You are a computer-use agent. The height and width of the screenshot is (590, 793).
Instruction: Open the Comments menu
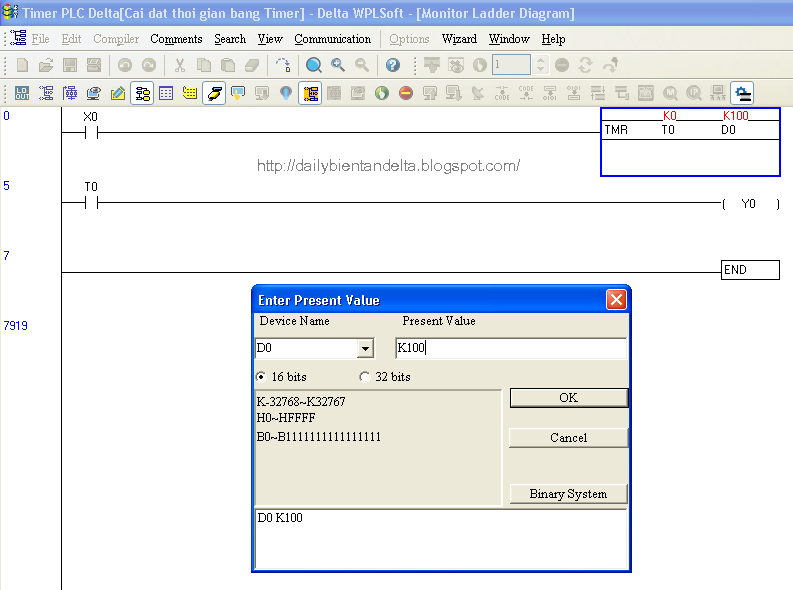176,39
